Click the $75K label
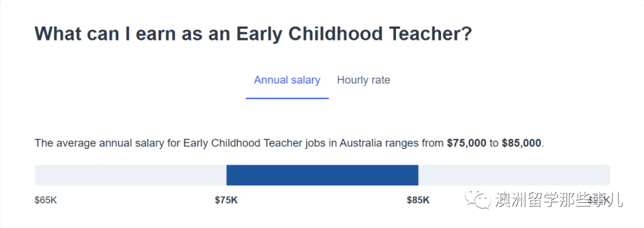 [227, 200]
